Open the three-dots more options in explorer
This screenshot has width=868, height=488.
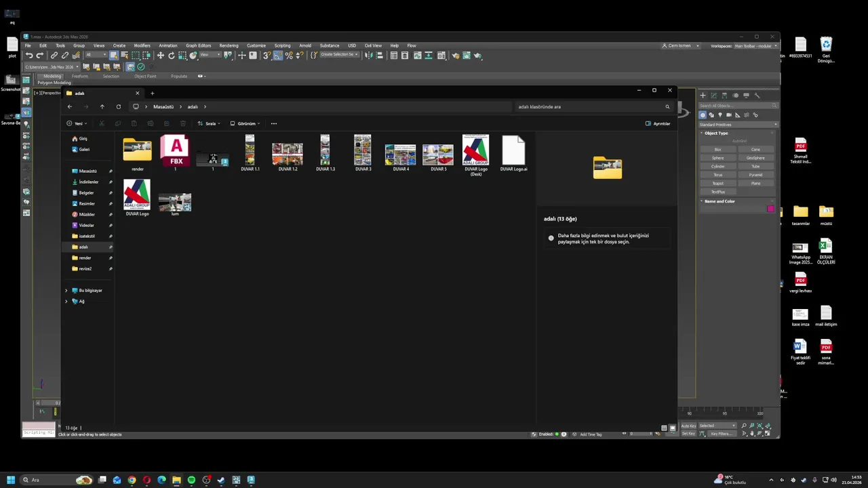coord(274,123)
